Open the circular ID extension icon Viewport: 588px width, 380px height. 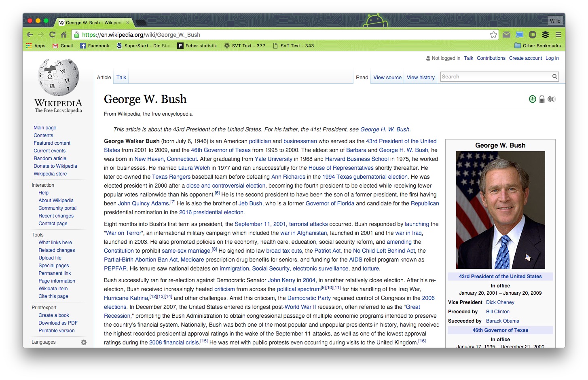click(x=533, y=35)
